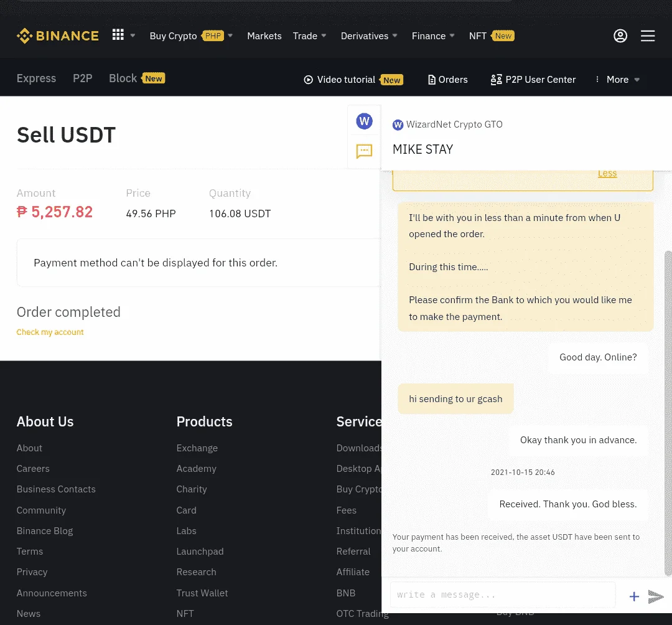Click the 'Received. Thank you. God bless.' message
Image resolution: width=672 pixels, height=625 pixels.
[x=568, y=504]
